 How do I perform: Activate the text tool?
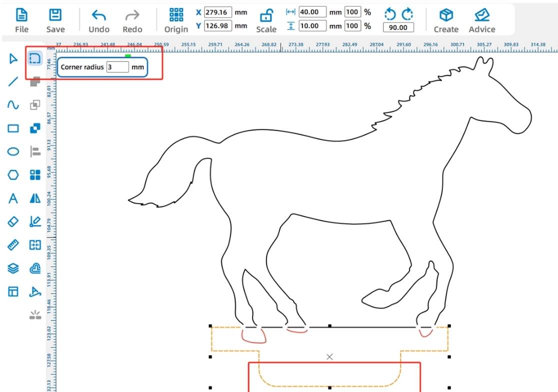(13, 198)
